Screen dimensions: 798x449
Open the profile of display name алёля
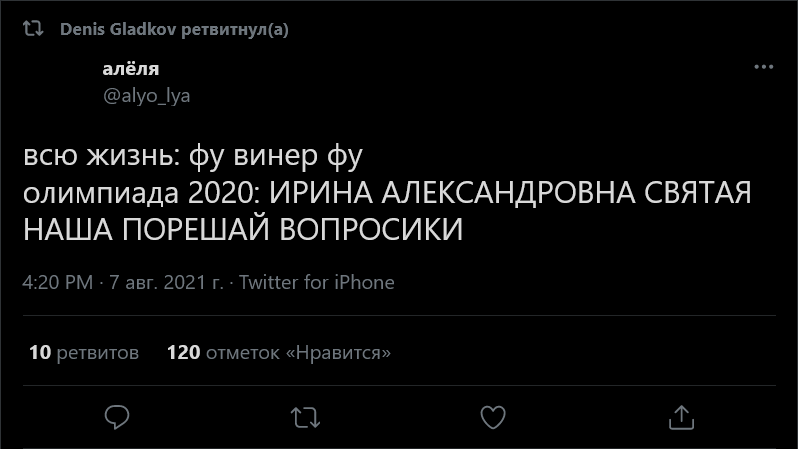131,69
